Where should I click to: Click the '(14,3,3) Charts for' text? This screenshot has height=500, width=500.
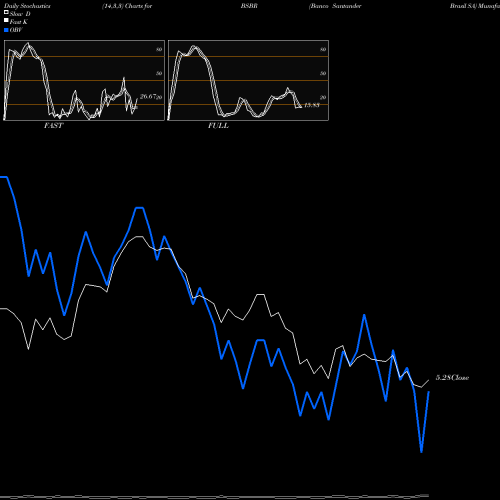[127, 6]
